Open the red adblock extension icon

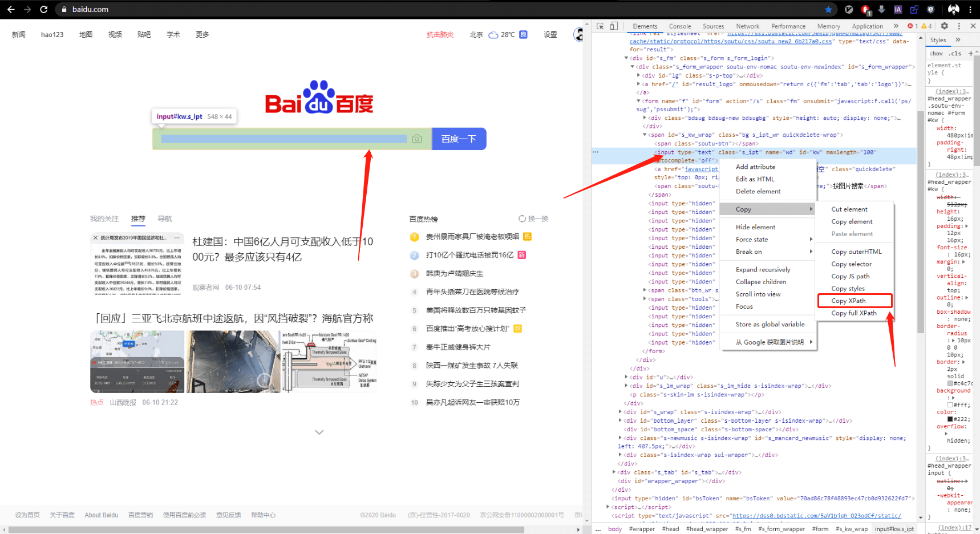tap(865, 9)
